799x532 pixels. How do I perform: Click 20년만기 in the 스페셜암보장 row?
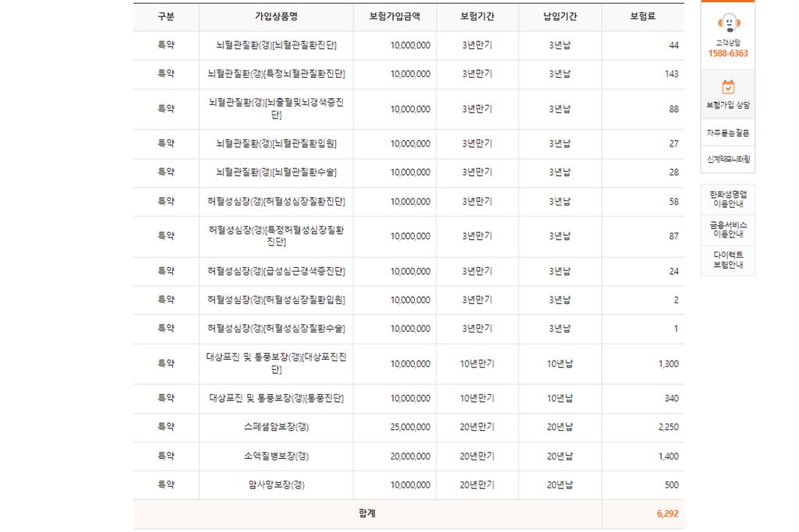[478, 427]
